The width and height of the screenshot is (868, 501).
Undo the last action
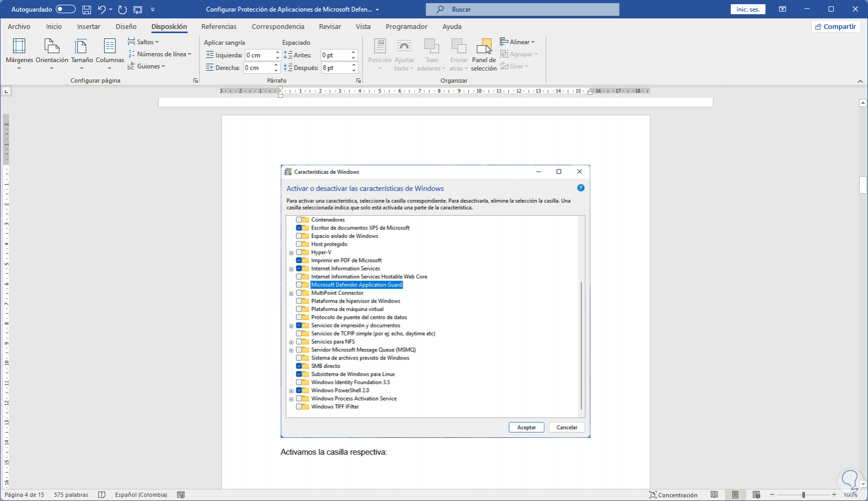(x=102, y=9)
